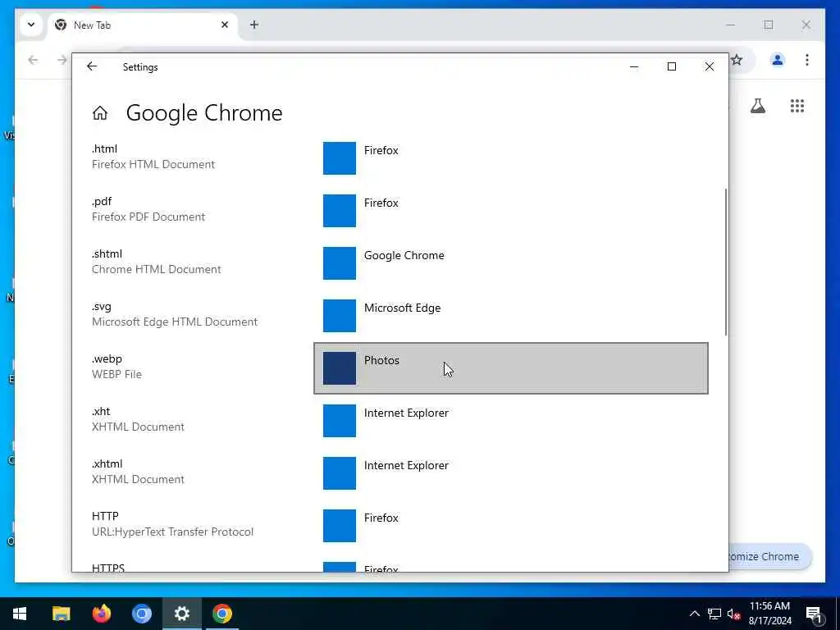Open the notification center icon
This screenshot has height=630, width=840.
[x=815, y=614]
